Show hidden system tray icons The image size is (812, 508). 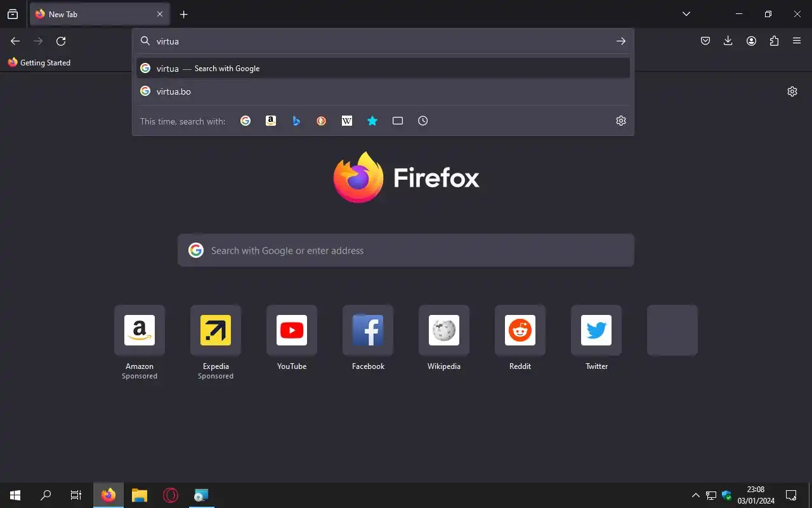(695, 495)
